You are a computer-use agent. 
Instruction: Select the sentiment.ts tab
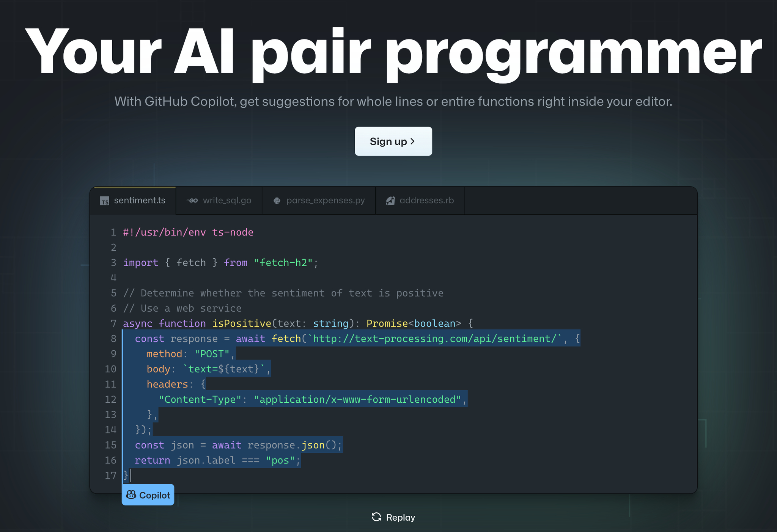(133, 201)
